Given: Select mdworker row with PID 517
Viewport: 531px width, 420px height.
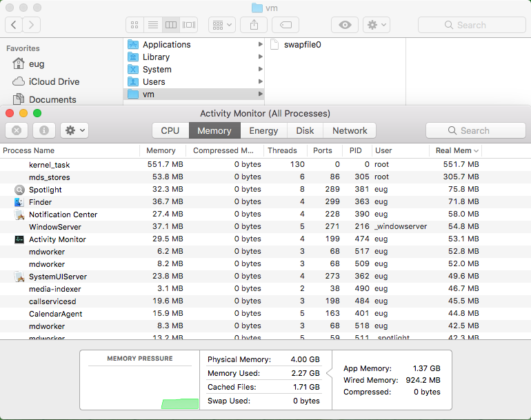Looking at the screenshot, I should coord(265,252).
